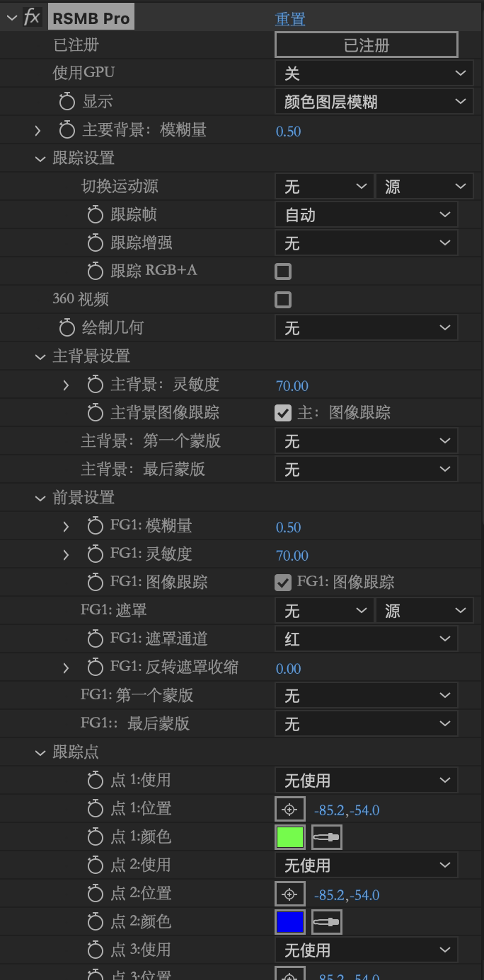Viewport: 484px width, 980px height.
Task: Click the stopwatch beside 绘制几何
Action: [x=67, y=328]
